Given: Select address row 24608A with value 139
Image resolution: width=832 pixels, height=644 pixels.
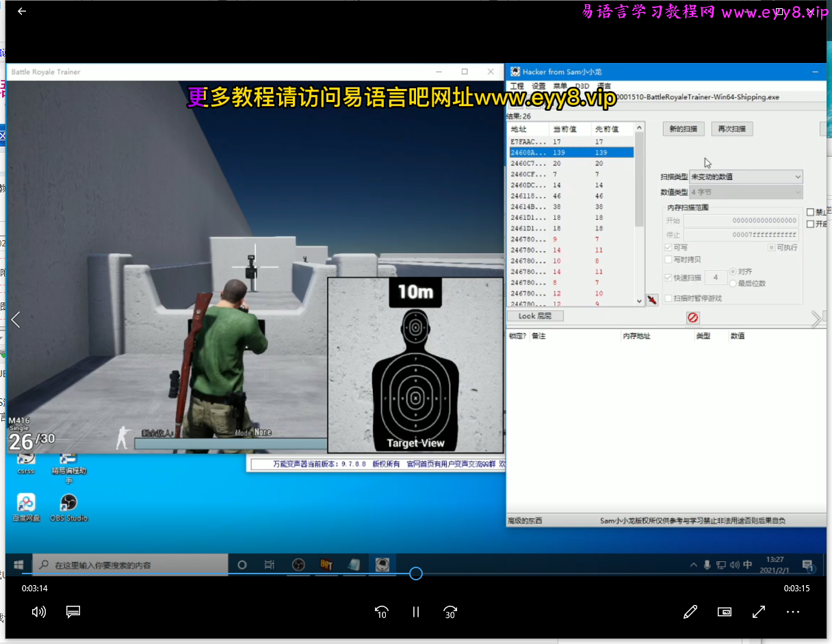Looking at the screenshot, I should tap(571, 153).
